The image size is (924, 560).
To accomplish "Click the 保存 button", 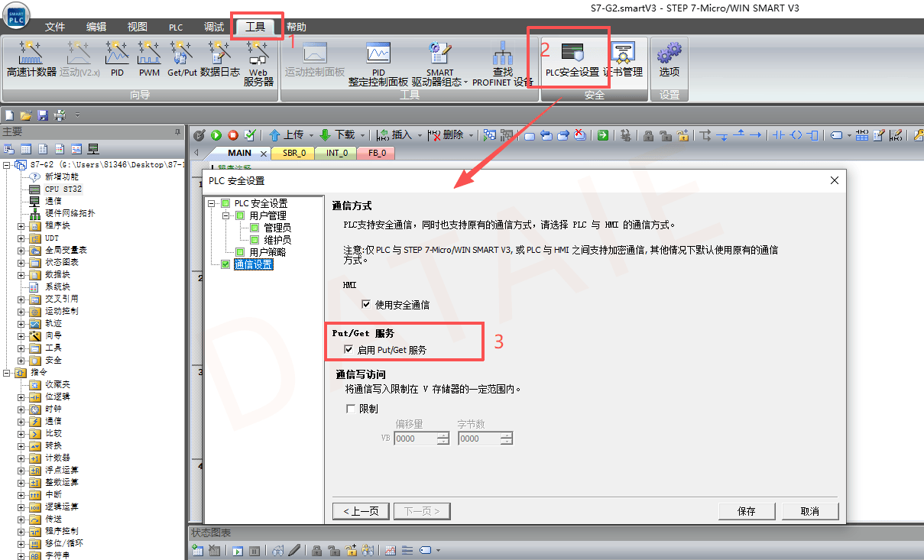I will (747, 511).
